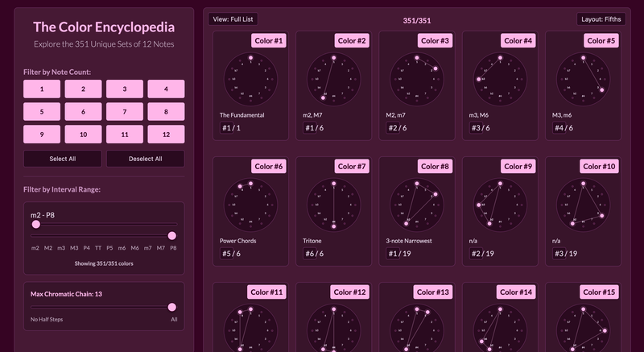Screen dimensions: 644x352
Task: Click the #1 / 19 rank label
Action: point(398,254)
